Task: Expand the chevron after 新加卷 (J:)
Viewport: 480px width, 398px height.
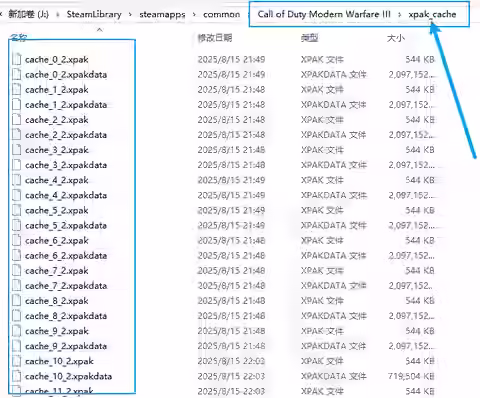Action: pos(58,15)
